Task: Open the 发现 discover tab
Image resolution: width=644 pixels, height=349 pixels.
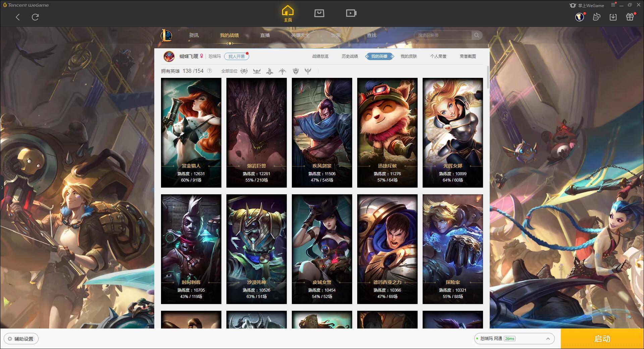Action: pos(336,35)
